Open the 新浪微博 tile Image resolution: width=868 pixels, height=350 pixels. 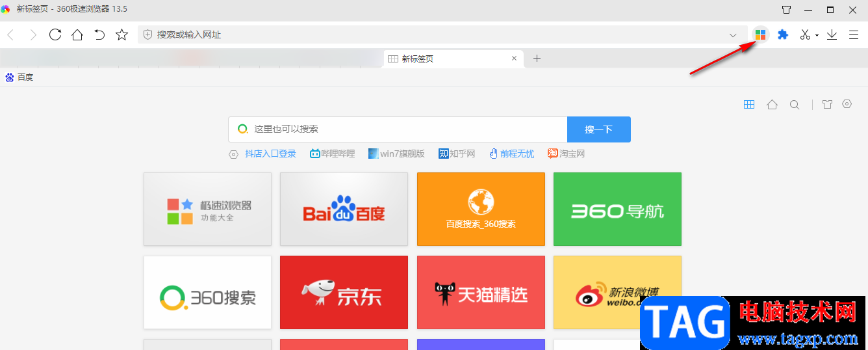617,293
